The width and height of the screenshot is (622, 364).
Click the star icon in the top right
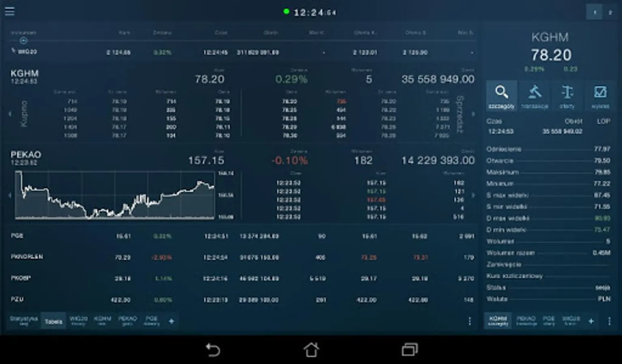point(610,13)
